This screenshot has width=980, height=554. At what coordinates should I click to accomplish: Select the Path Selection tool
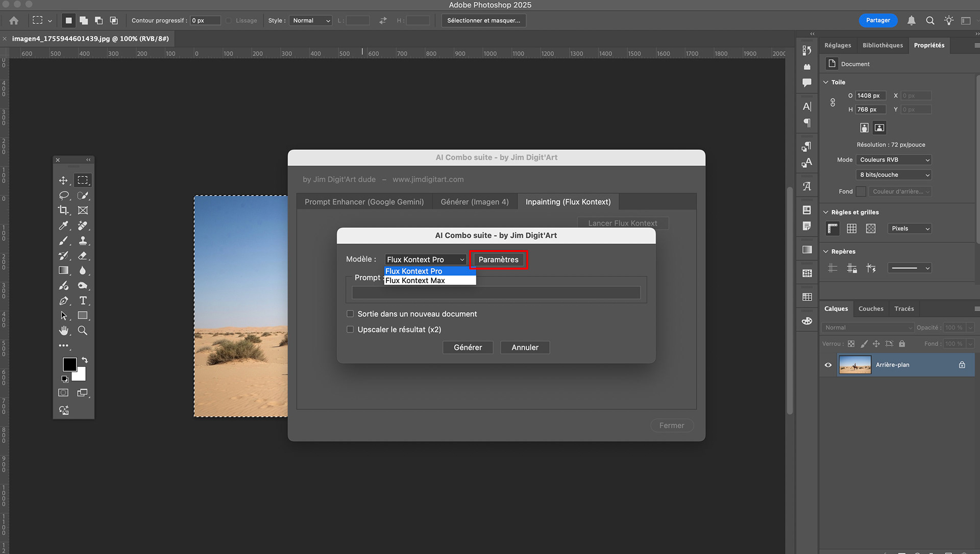(63, 316)
